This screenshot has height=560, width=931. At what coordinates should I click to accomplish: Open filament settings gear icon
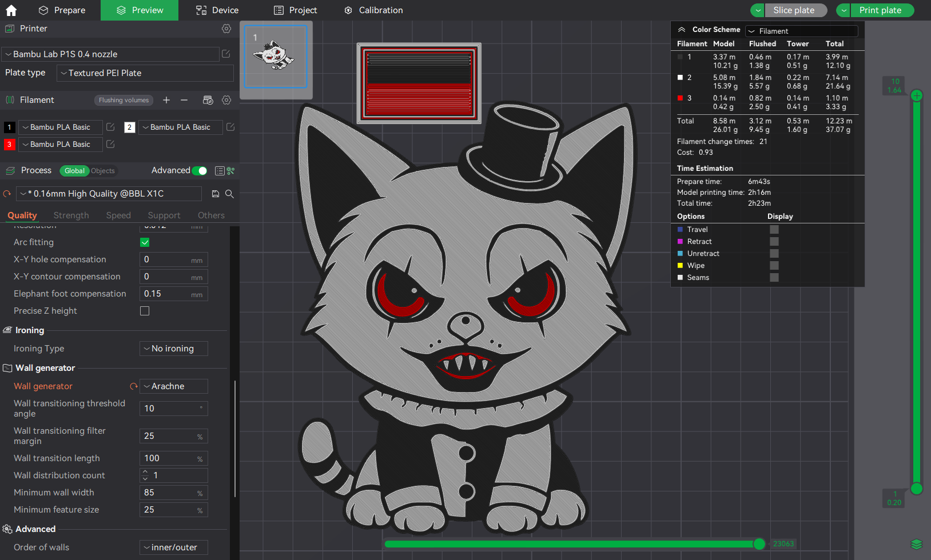(226, 100)
